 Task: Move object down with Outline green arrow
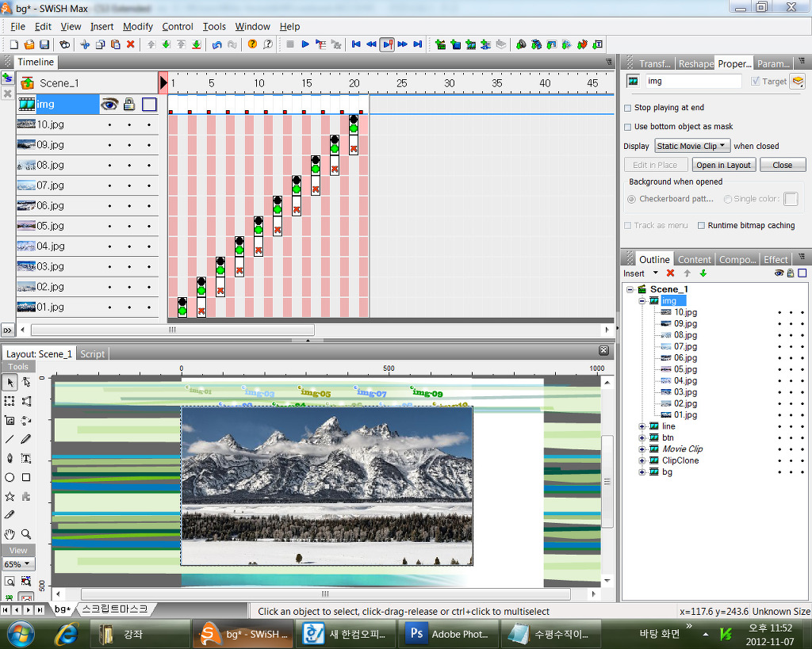point(703,273)
